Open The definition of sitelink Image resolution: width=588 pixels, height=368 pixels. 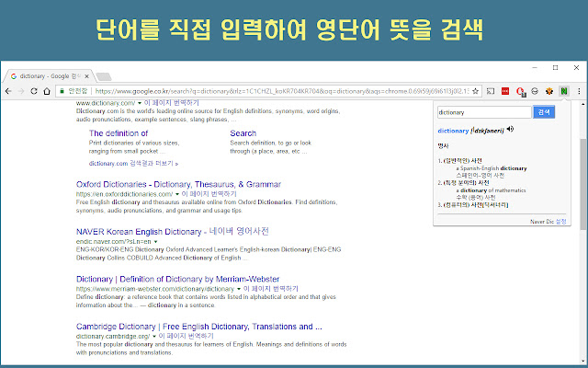(119, 133)
